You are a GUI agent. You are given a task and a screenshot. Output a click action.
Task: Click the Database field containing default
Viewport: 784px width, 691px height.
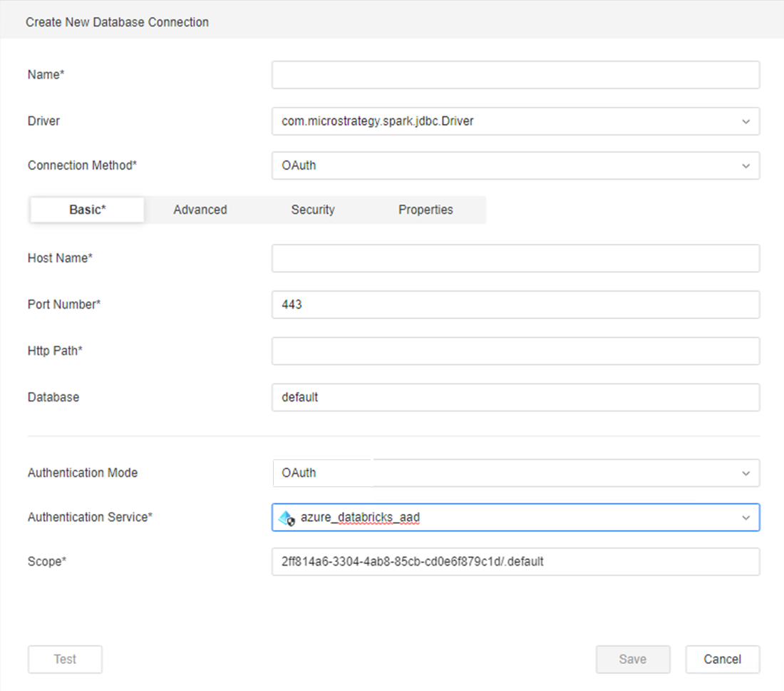[515, 397]
